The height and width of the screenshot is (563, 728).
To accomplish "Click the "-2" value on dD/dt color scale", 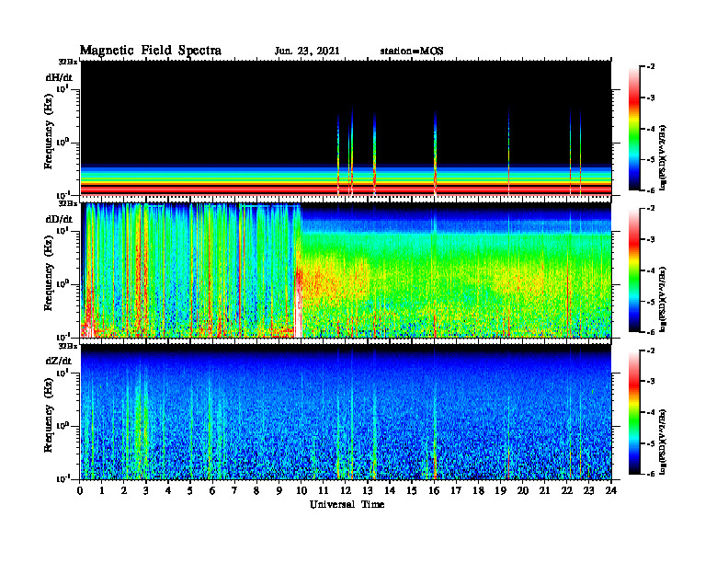I will pyautogui.click(x=652, y=209).
